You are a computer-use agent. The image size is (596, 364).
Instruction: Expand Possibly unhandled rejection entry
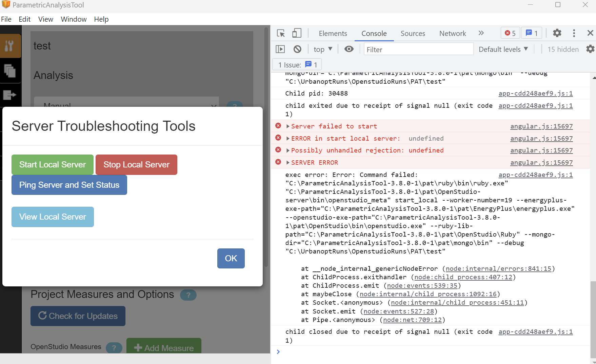pos(288,150)
